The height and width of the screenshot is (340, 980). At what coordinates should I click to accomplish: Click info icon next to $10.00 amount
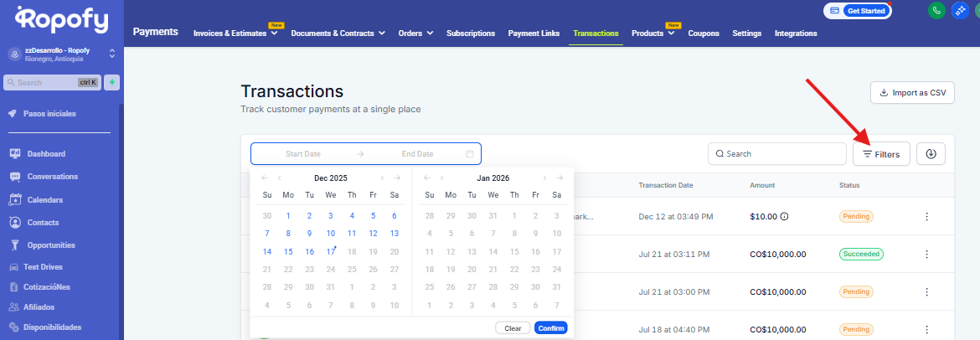coord(784,216)
